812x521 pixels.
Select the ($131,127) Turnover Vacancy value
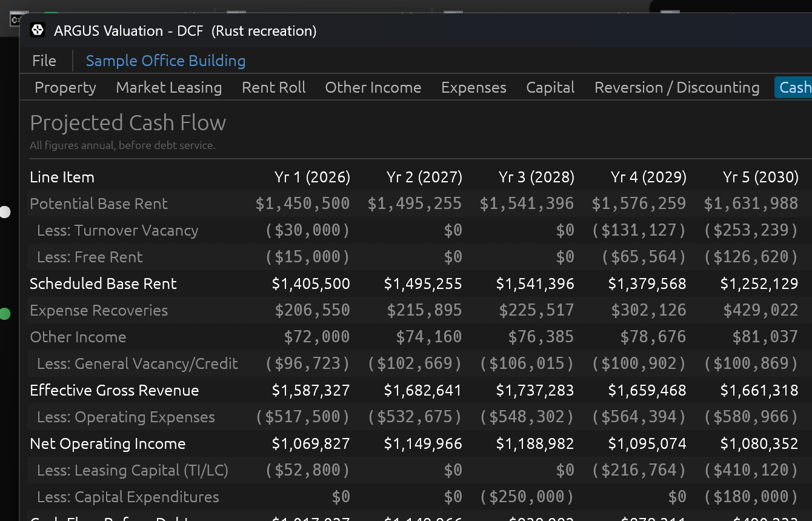pyautogui.click(x=639, y=230)
